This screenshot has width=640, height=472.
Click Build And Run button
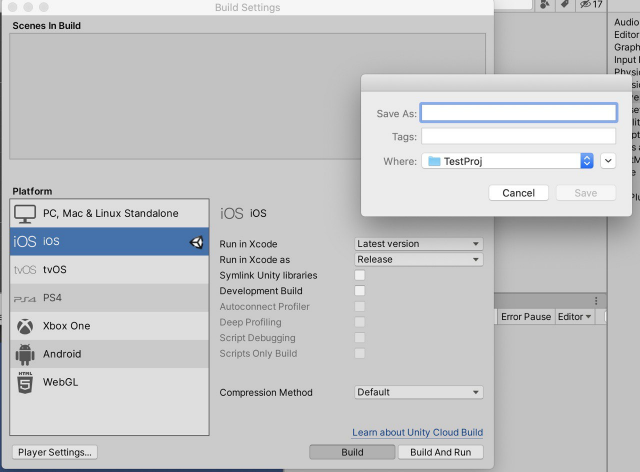click(441, 452)
